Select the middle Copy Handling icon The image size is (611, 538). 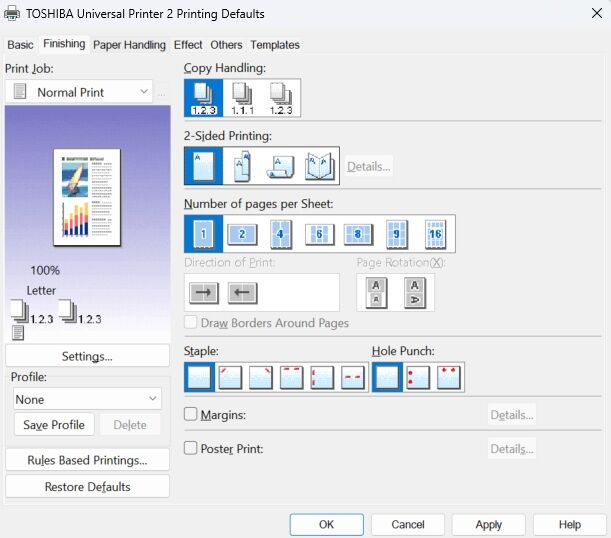pyautogui.click(x=242, y=98)
